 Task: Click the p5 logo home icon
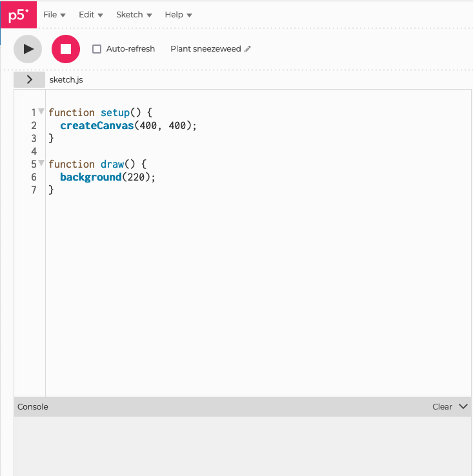tap(19, 15)
